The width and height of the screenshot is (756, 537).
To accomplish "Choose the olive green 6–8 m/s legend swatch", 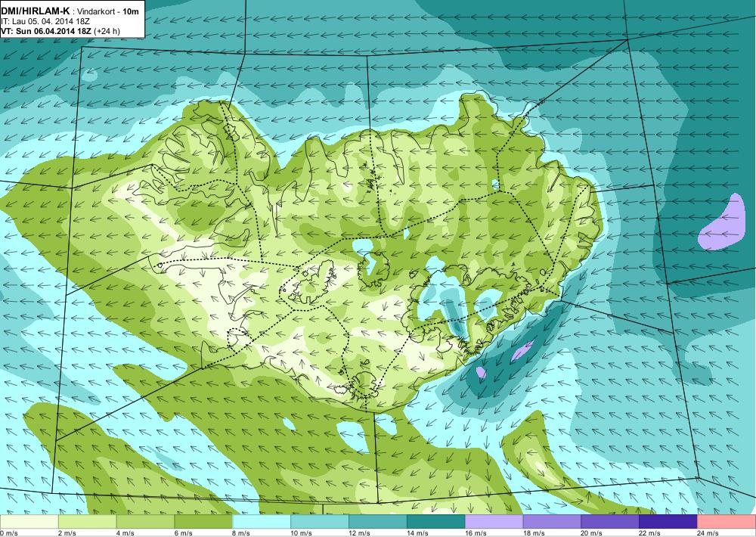I will [x=203, y=522].
